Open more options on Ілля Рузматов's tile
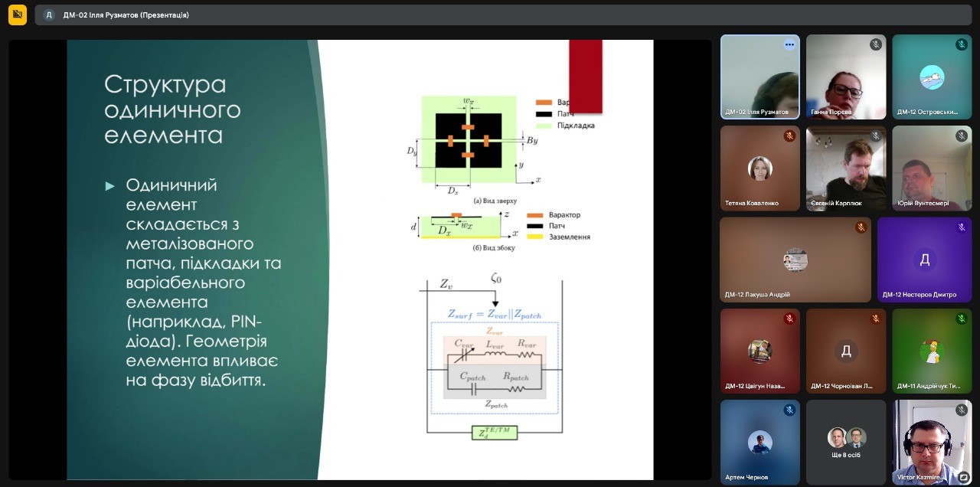980x487 pixels. pyautogui.click(x=789, y=44)
